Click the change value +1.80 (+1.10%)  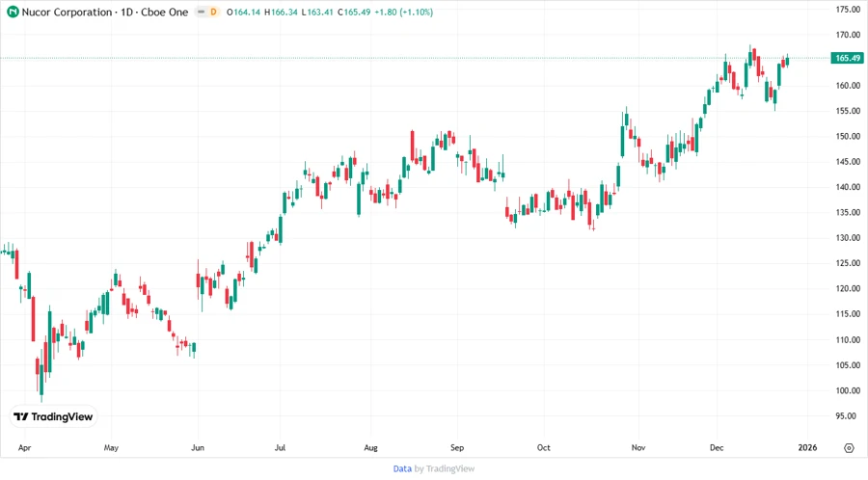tap(403, 12)
